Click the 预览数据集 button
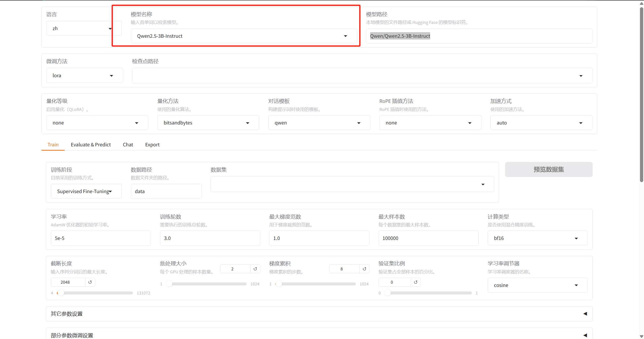644x339 pixels. [x=549, y=169]
